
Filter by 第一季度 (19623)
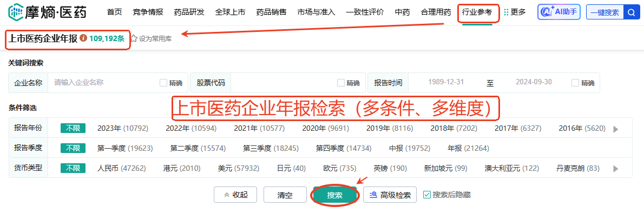[125, 148]
